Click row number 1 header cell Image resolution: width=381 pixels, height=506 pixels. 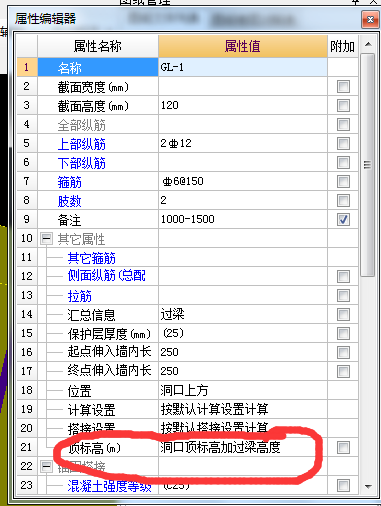click(27, 68)
